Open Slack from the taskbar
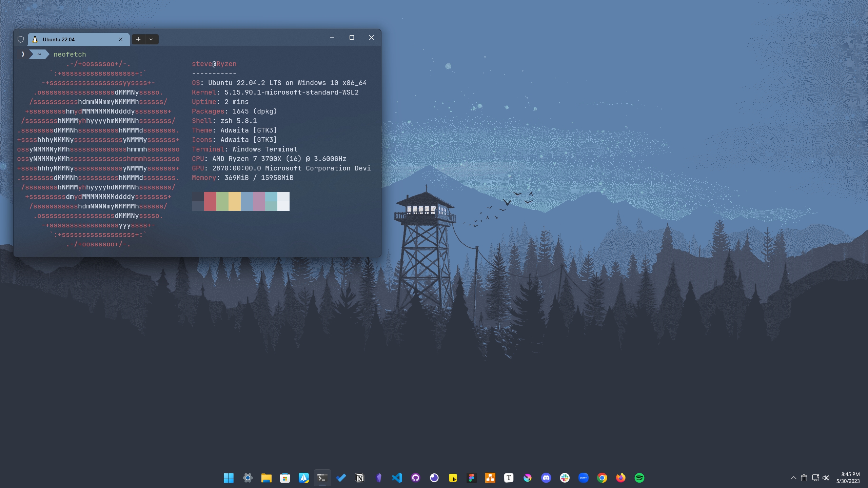Image resolution: width=868 pixels, height=488 pixels. [565, 478]
